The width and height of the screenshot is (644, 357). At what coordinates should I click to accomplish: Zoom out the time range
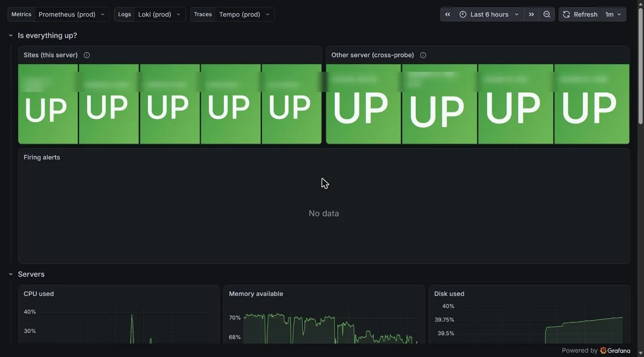tap(546, 14)
